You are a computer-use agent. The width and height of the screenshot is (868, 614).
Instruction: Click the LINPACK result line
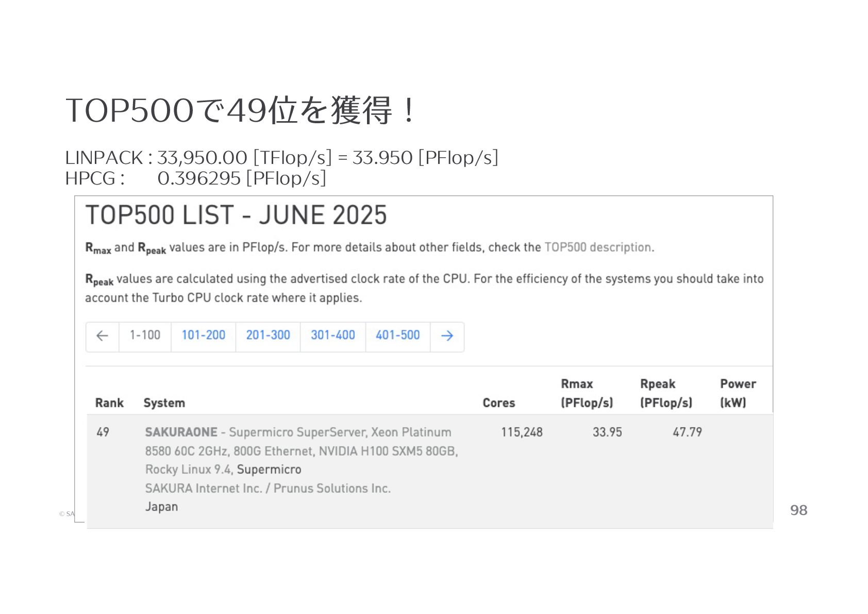pos(281,158)
